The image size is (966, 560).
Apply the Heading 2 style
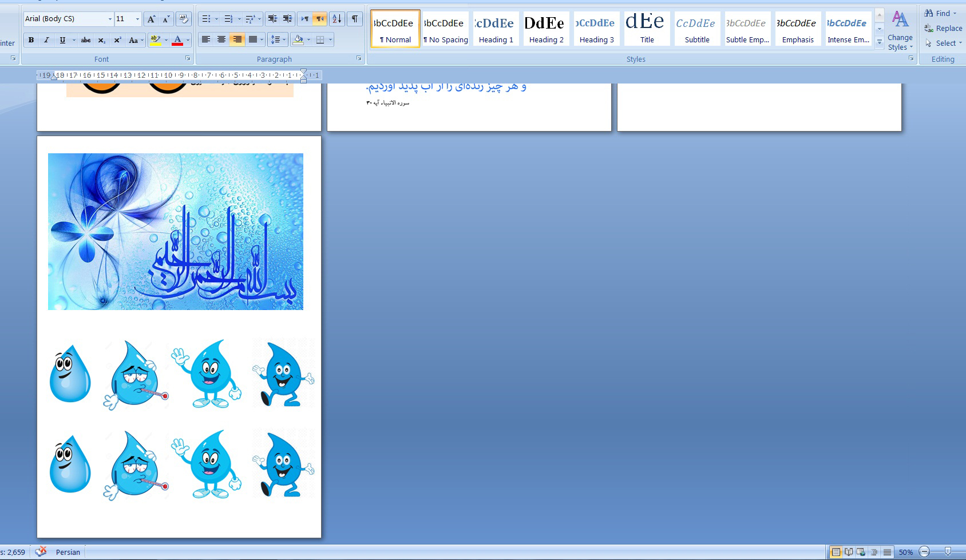click(x=546, y=29)
